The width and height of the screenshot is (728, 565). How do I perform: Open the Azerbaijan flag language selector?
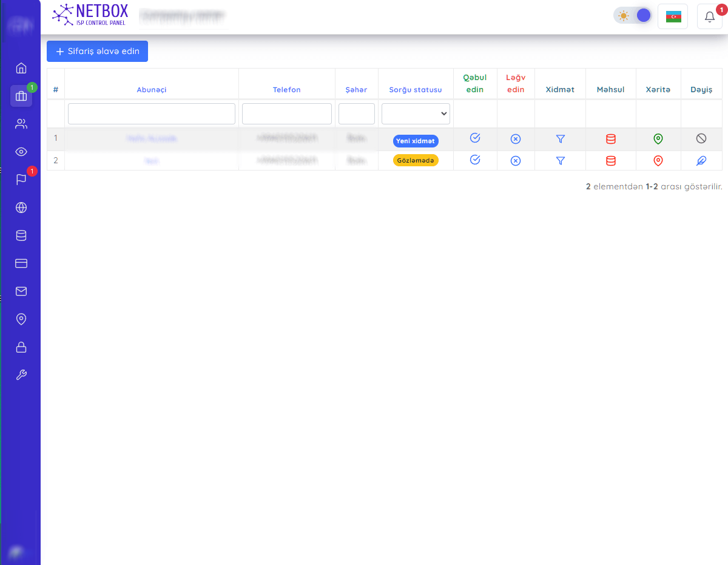pos(673,16)
